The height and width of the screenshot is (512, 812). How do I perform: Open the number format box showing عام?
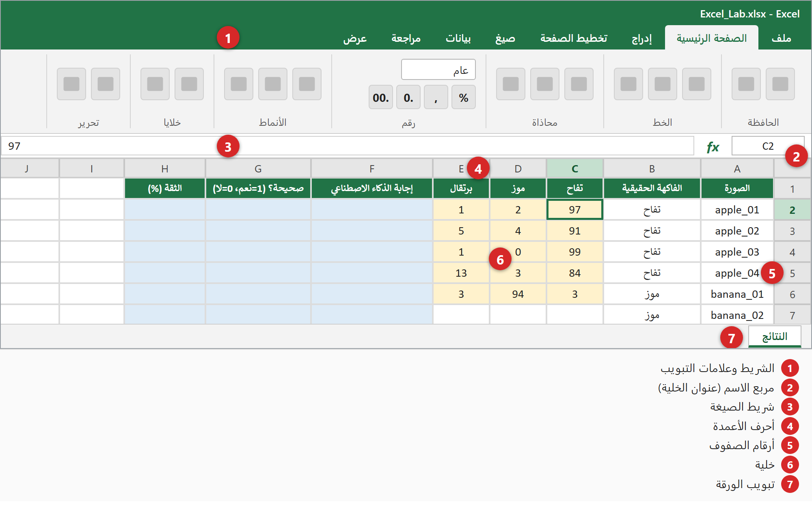[x=438, y=70]
